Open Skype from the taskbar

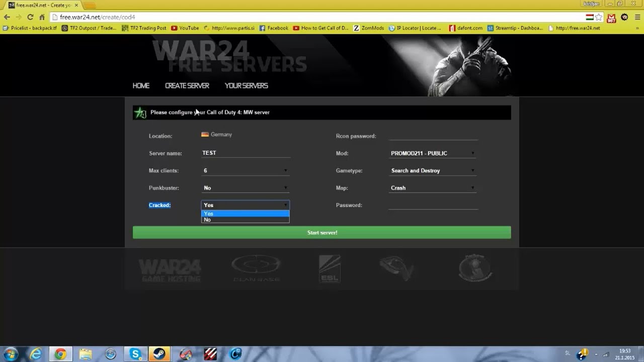[x=135, y=354]
